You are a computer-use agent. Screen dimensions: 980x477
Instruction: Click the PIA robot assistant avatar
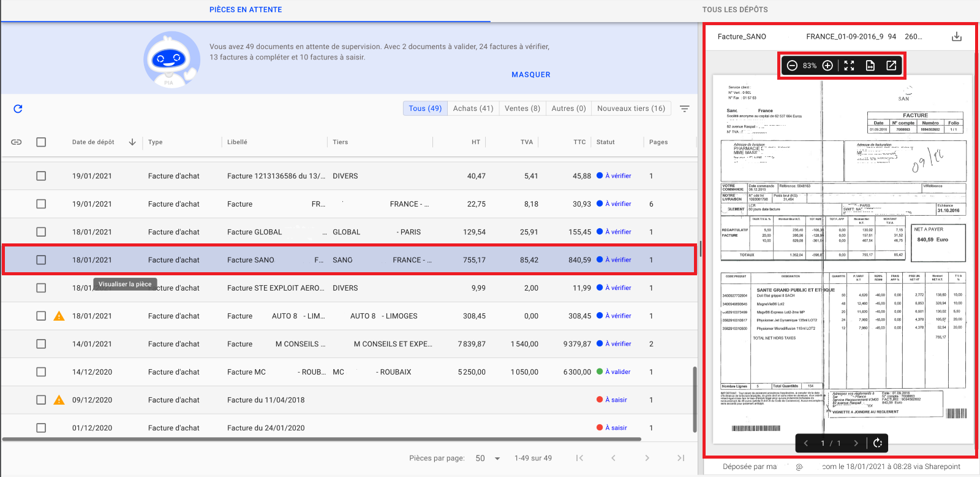point(171,59)
